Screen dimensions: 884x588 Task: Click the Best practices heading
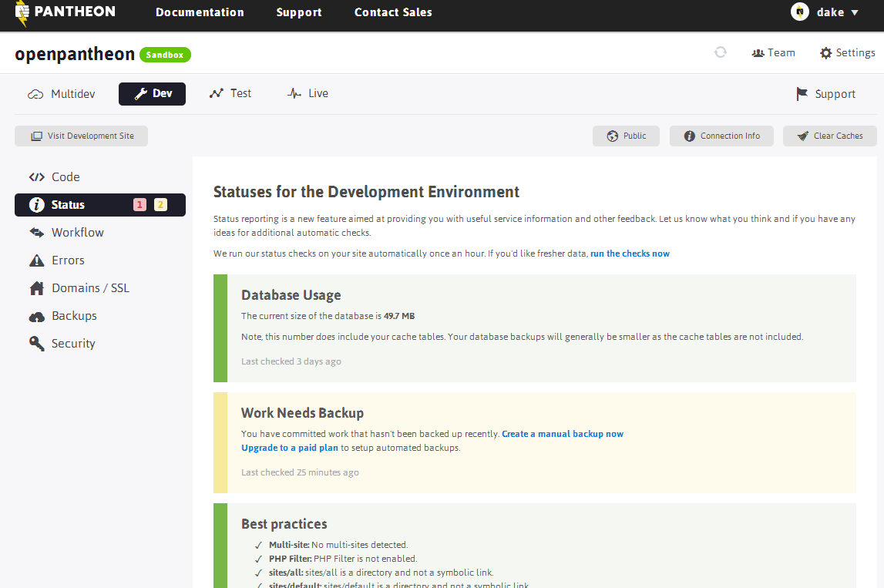pos(284,524)
